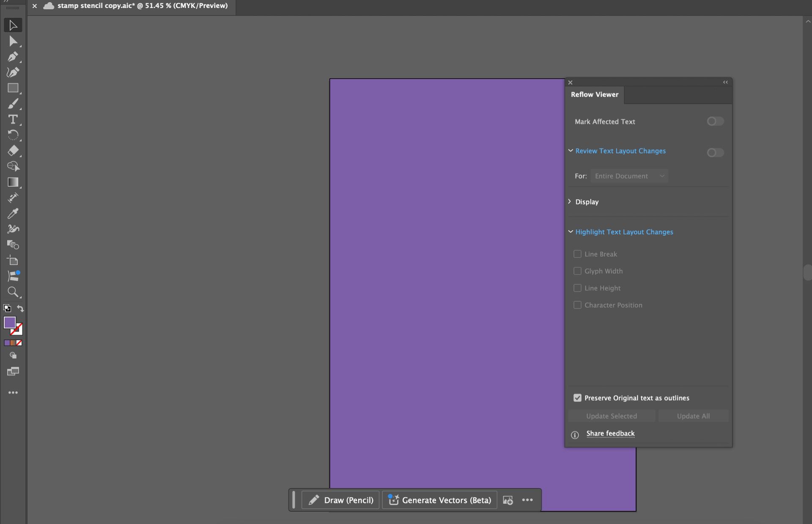Image resolution: width=812 pixels, height=524 pixels.
Task: Uncheck Preserve Original text as outlines
Action: coord(578,398)
